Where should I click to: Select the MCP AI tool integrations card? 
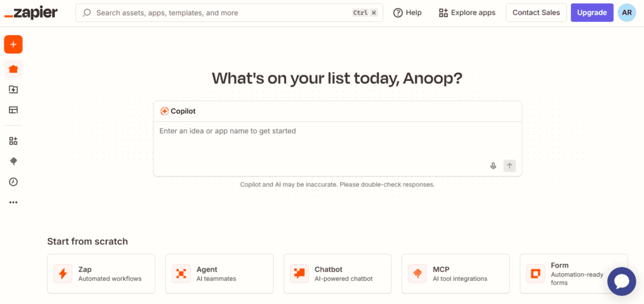click(x=455, y=274)
